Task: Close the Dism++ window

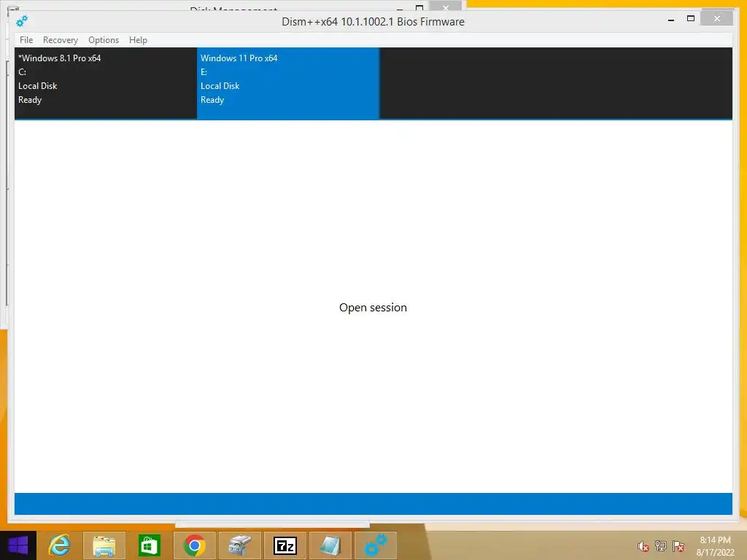Action: coord(717,18)
